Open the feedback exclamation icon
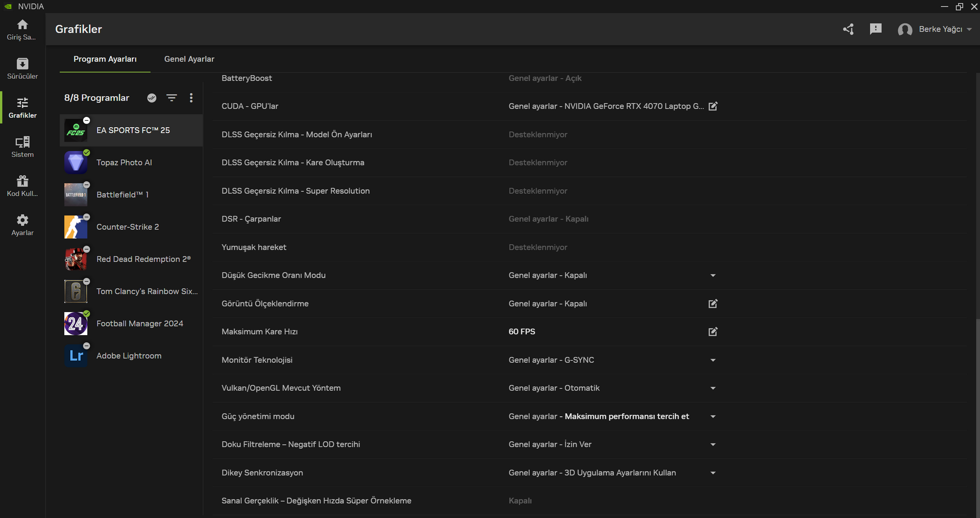 [x=875, y=29]
